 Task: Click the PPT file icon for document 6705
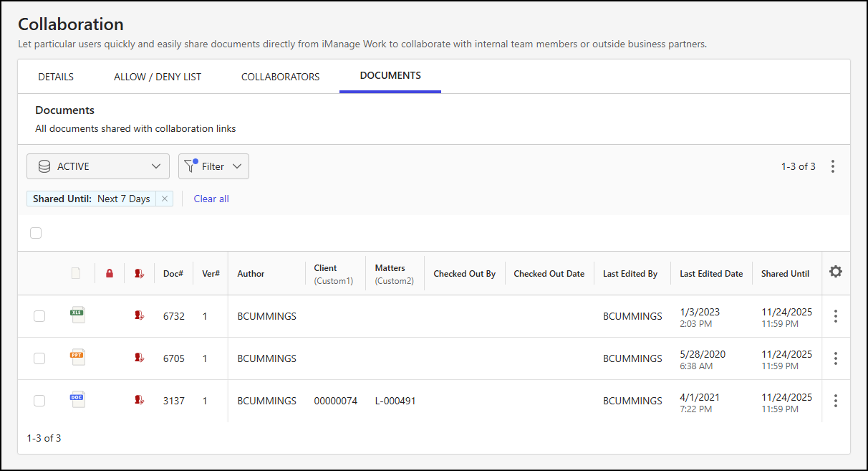click(x=77, y=356)
